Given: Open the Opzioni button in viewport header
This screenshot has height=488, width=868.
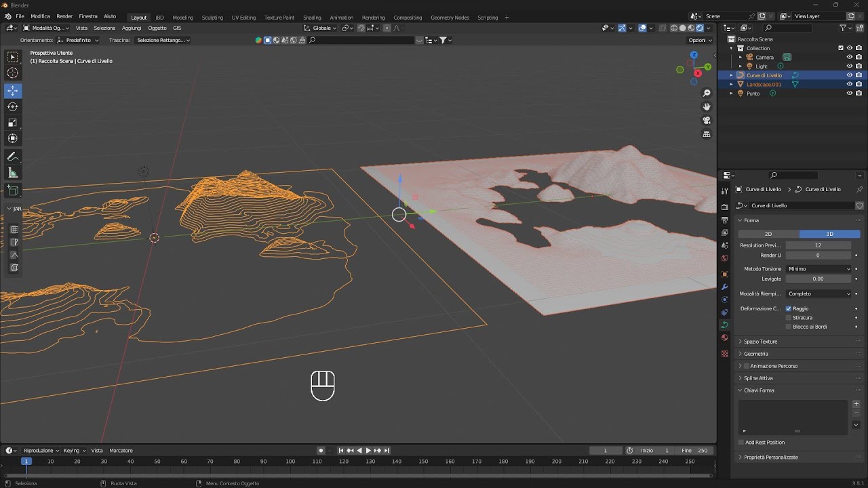Looking at the screenshot, I should tap(701, 40).
